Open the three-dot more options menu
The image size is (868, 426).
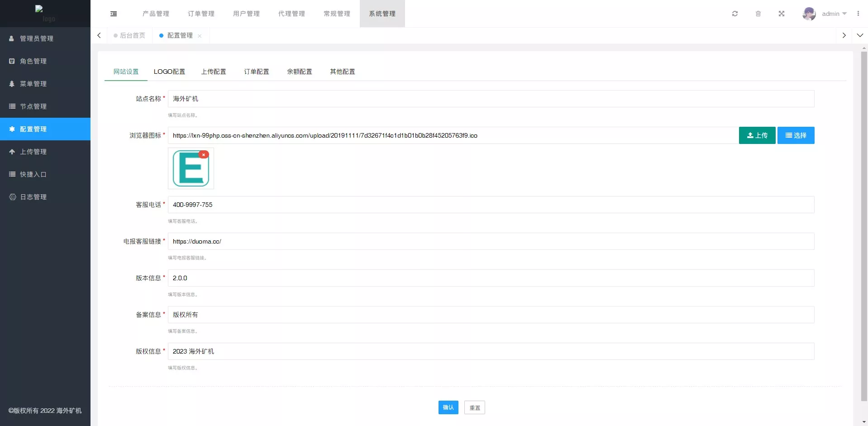[x=858, y=14]
